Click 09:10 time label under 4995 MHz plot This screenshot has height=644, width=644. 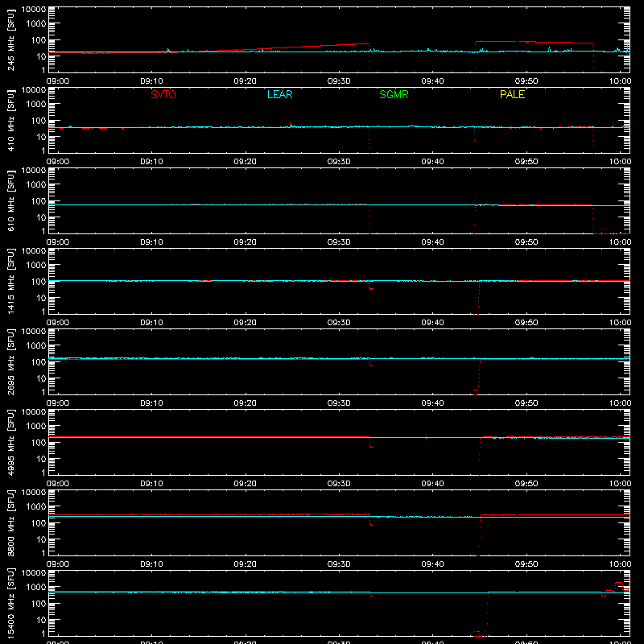[151, 484]
